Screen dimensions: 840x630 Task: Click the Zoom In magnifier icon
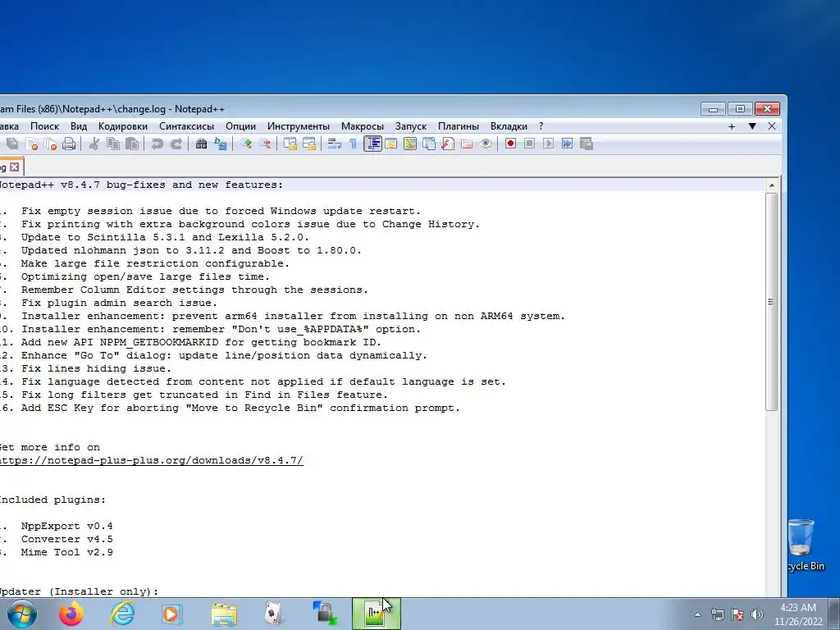[x=246, y=144]
